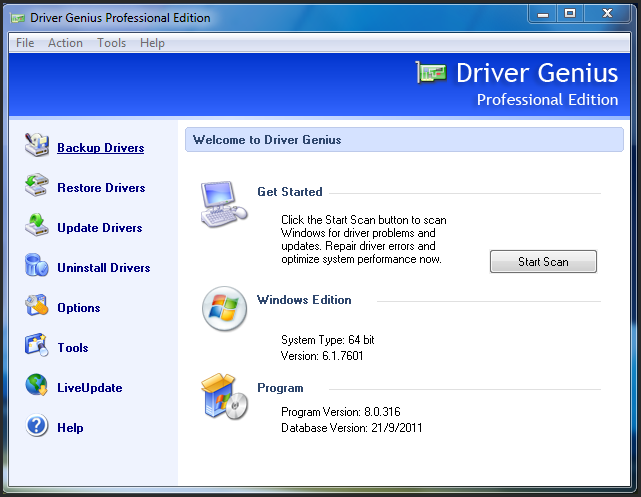
Task: Click the Windows logo orb icon
Action: coord(224,309)
